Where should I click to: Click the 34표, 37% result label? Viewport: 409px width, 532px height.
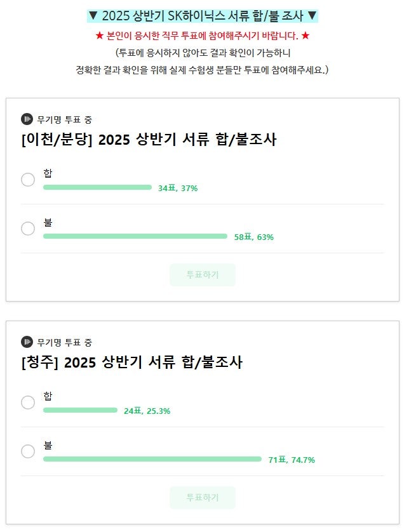[x=178, y=188]
